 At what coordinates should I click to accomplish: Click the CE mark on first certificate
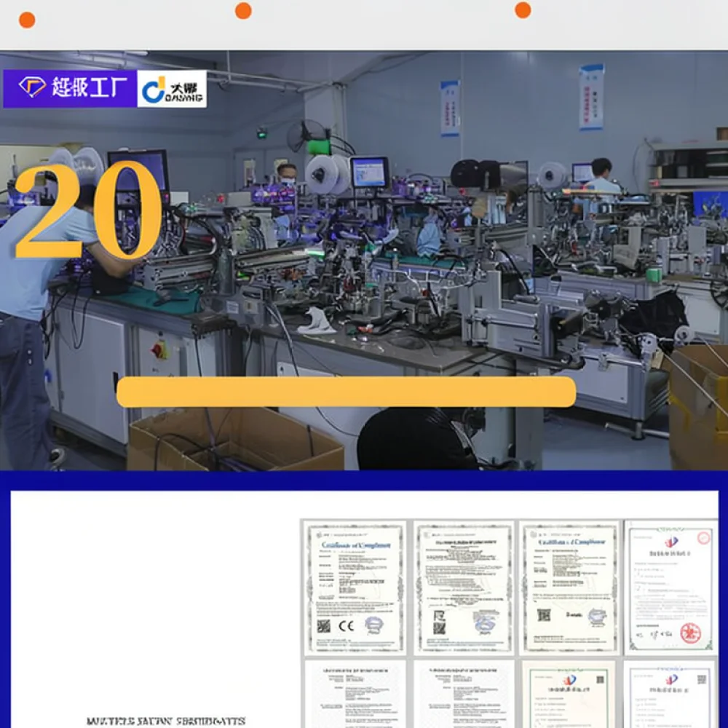(x=347, y=626)
